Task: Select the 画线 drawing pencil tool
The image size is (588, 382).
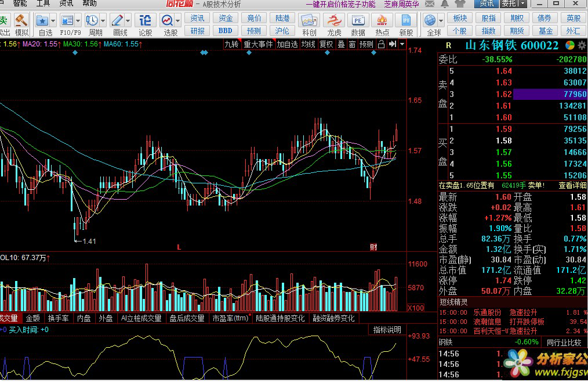Action: tap(117, 20)
